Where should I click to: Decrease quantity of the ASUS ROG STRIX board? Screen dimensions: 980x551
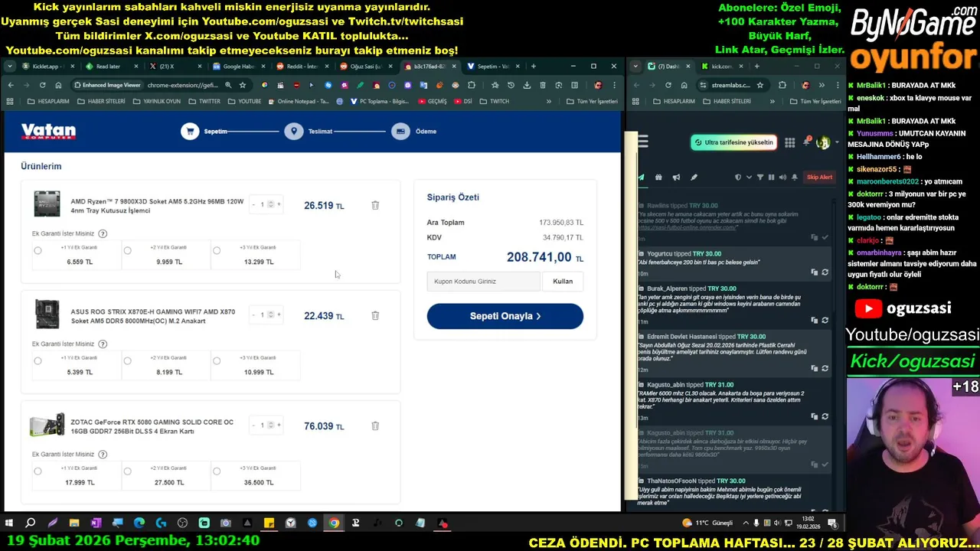tap(253, 315)
